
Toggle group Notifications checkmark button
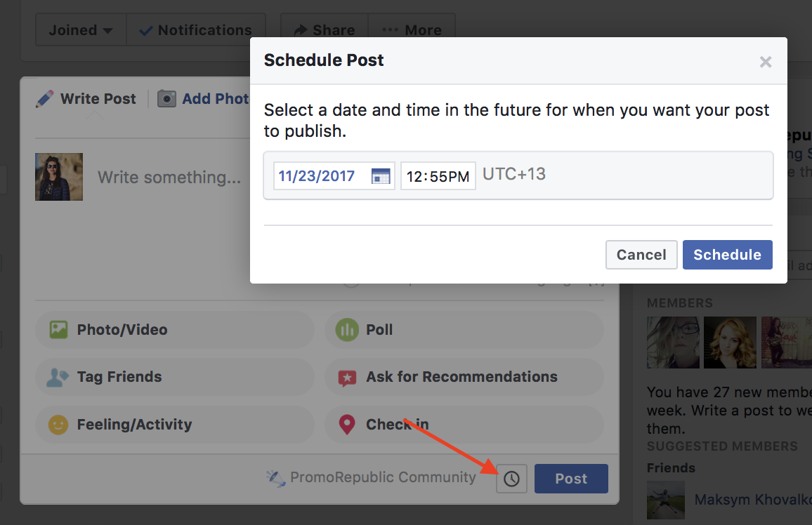pos(196,30)
